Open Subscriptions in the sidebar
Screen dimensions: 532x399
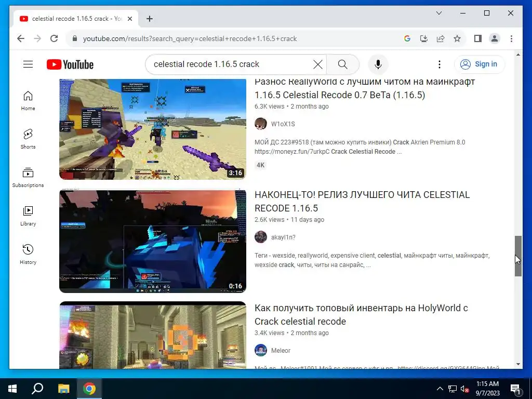(28, 178)
